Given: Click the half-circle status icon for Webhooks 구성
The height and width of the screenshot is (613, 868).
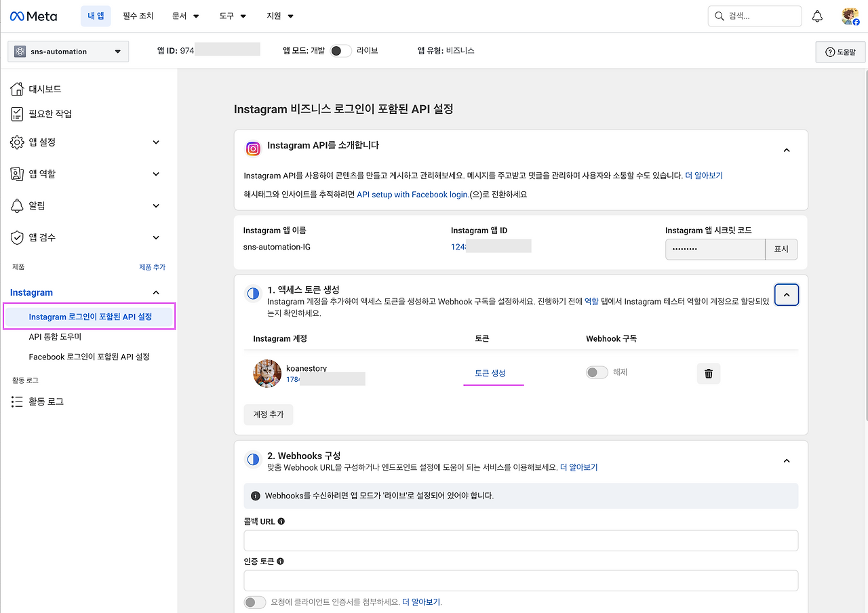Looking at the screenshot, I should (x=253, y=460).
